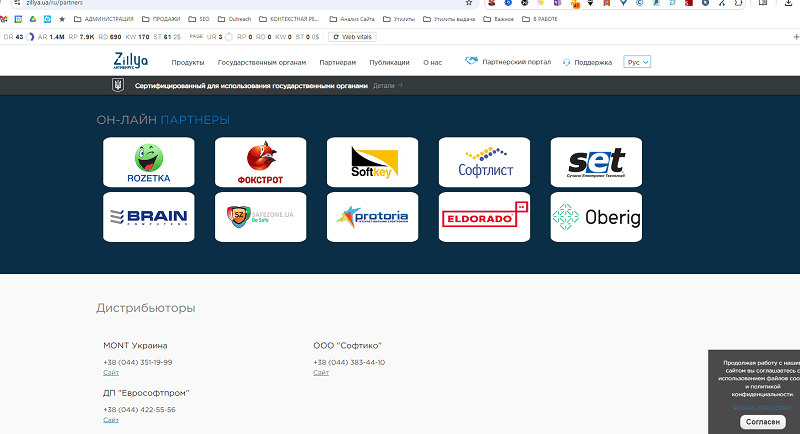Open the Рус language dropdown

(637, 62)
